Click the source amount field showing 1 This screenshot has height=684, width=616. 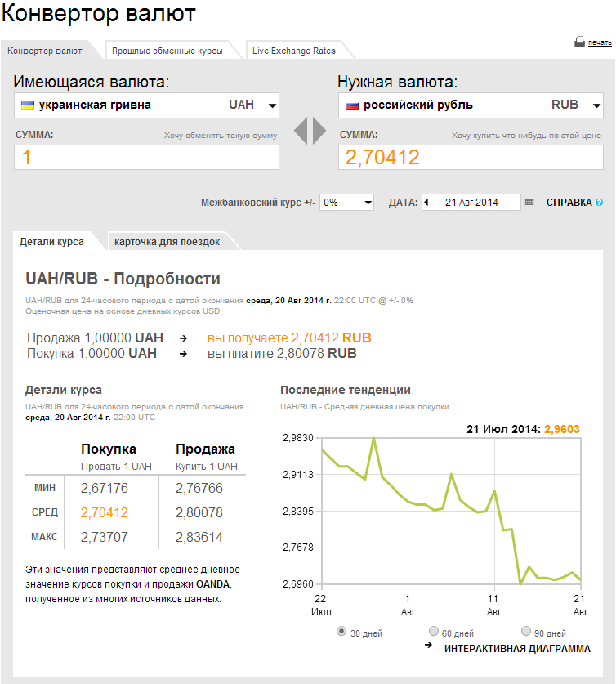[146, 158]
